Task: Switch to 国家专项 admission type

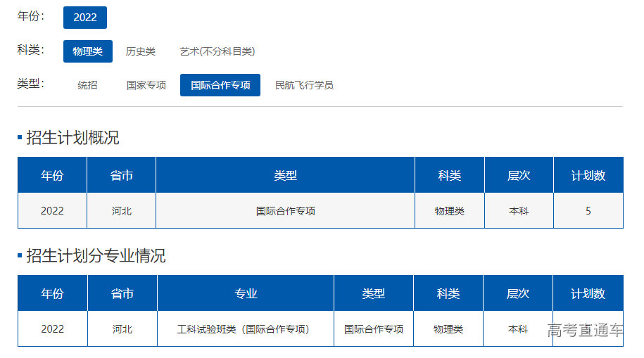Action: tap(146, 85)
